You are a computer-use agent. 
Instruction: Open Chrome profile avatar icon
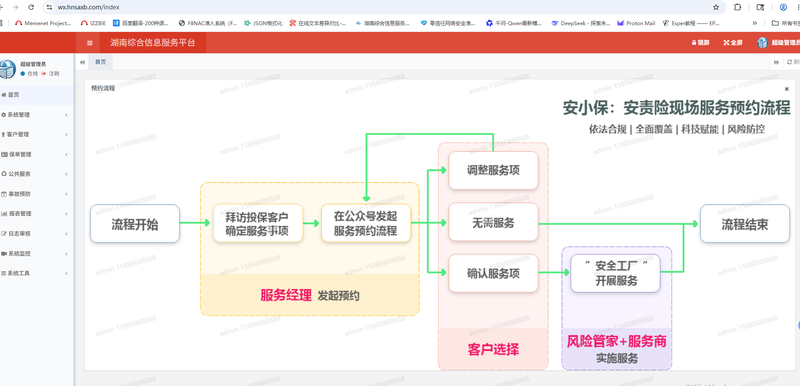click(783, 8)
